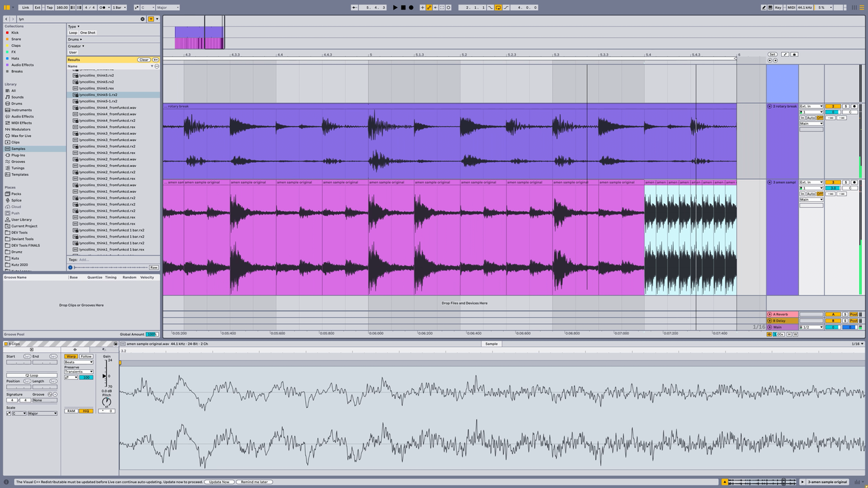Toggle the Metronome button
The height and width of the screenshot is (488, 868).
point(103,7)
